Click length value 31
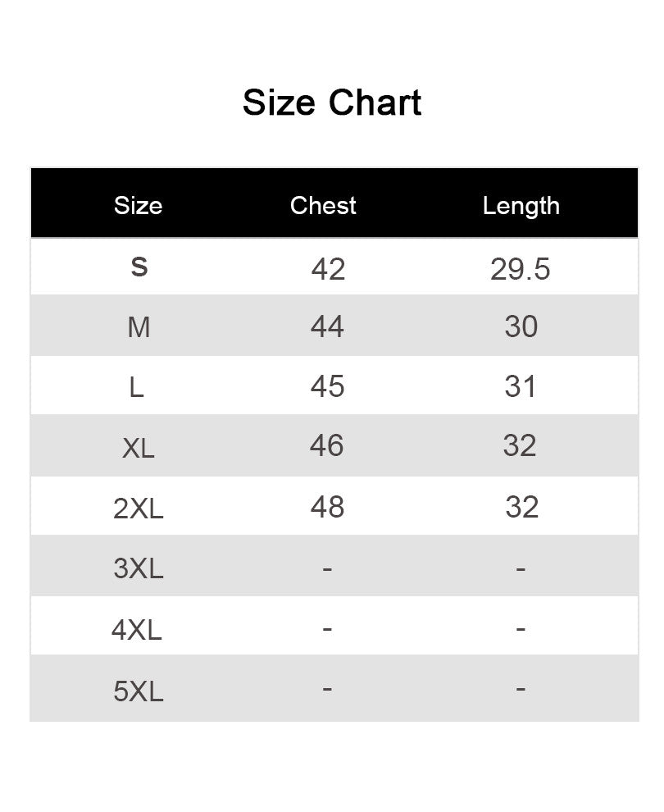664x812 pixels. click(521, 386)
